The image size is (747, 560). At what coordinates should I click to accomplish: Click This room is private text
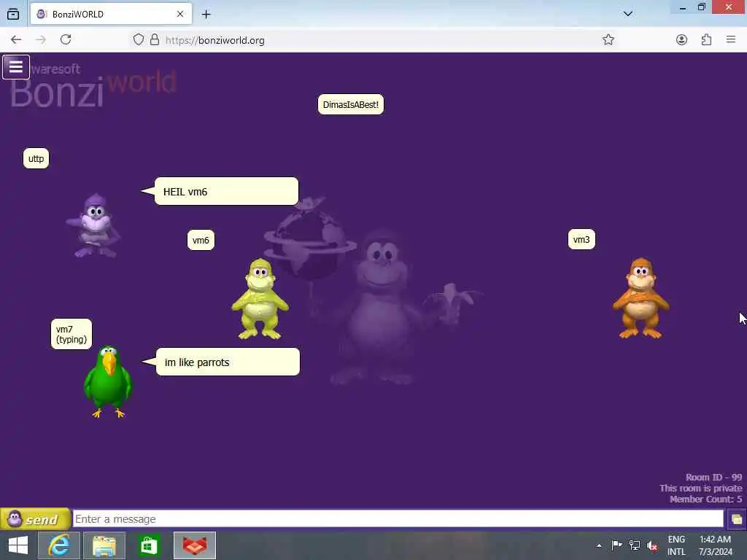point(701,488)
